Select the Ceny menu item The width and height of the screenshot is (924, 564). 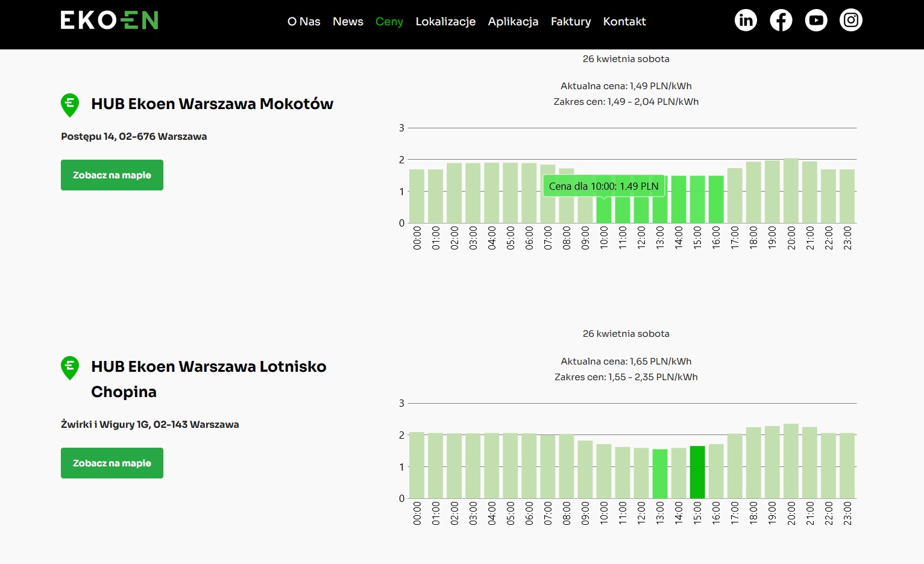[389, 22]
